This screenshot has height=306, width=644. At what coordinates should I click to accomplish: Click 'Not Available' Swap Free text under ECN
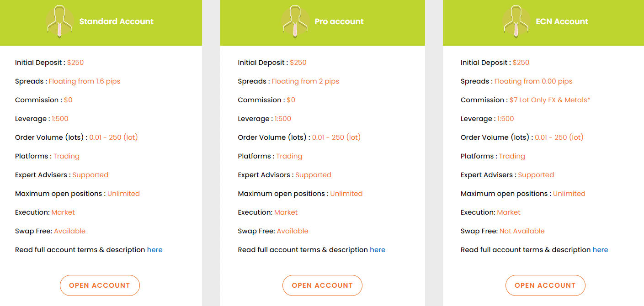[x=522, y=231]
